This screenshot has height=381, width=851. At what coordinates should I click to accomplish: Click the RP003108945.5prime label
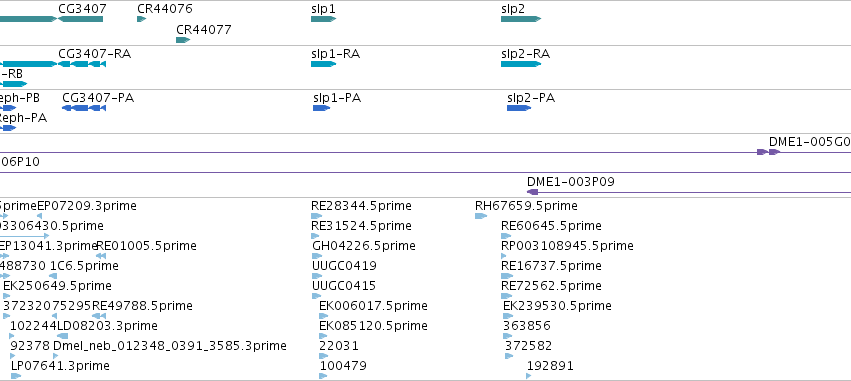pos(567,246)
